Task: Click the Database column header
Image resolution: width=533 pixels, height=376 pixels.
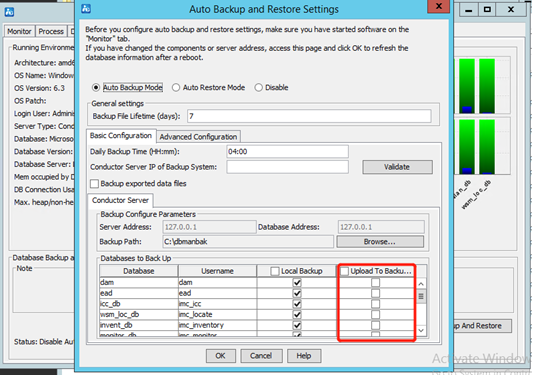Action: click(x=139, y=271)
